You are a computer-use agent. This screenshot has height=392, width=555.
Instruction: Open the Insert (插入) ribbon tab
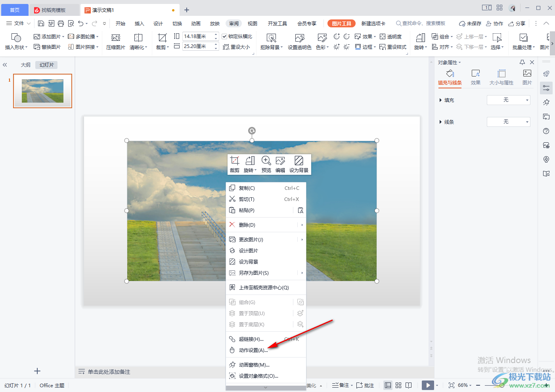click(x=139, y=23)
